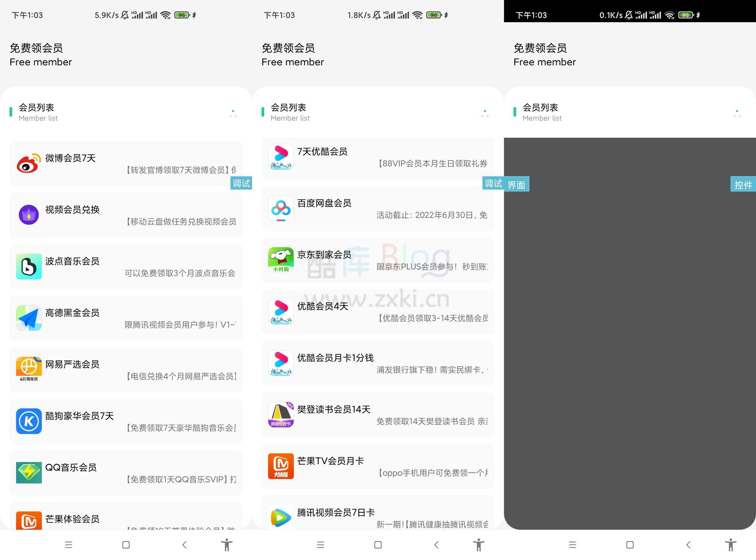Select the QQ音乐 green gem icon
This screenshot has width=756, height=560.
(29, 473)
